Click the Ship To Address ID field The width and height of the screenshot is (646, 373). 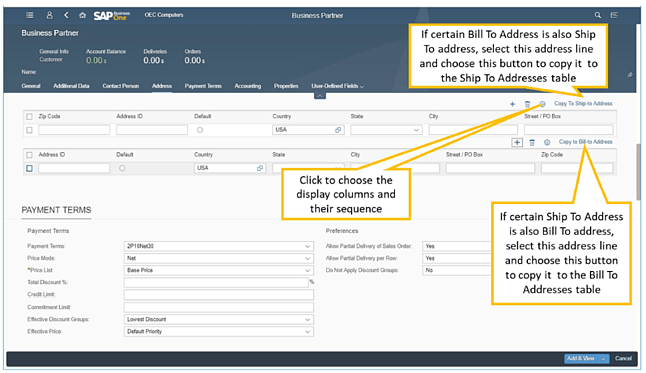coord(74,168)
